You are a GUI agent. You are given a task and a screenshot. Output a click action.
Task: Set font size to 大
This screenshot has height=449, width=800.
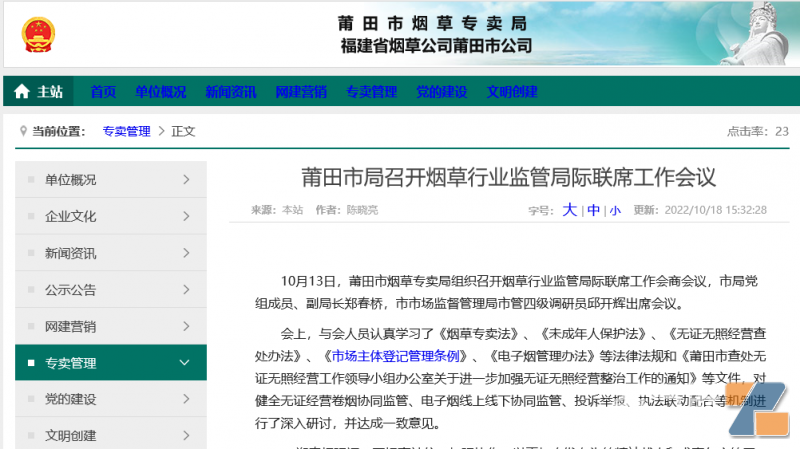569,210
